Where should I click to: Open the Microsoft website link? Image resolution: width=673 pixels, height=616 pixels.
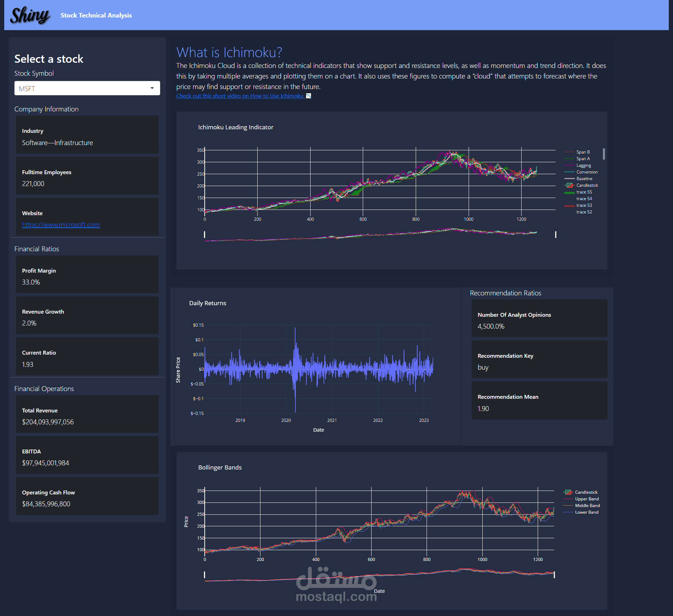pos(60,225)
